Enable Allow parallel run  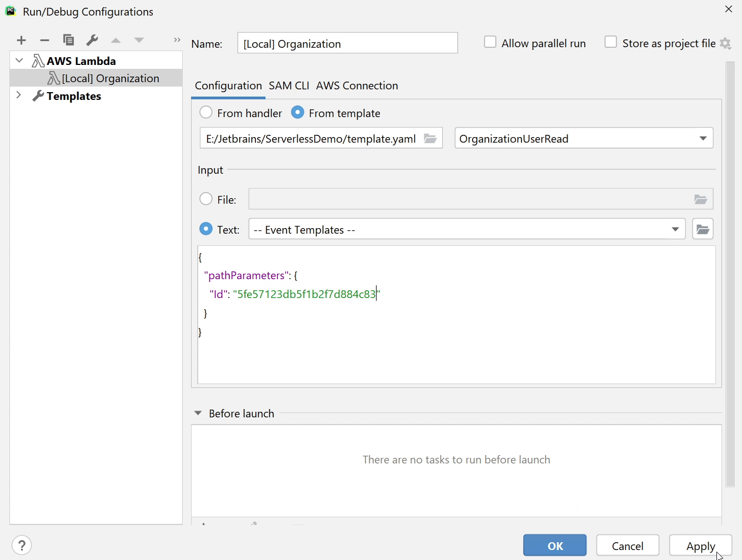(x=490, y=43)
